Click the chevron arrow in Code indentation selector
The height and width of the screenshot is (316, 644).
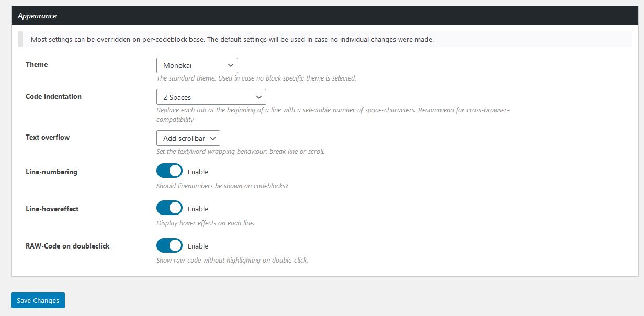(259, 97)
